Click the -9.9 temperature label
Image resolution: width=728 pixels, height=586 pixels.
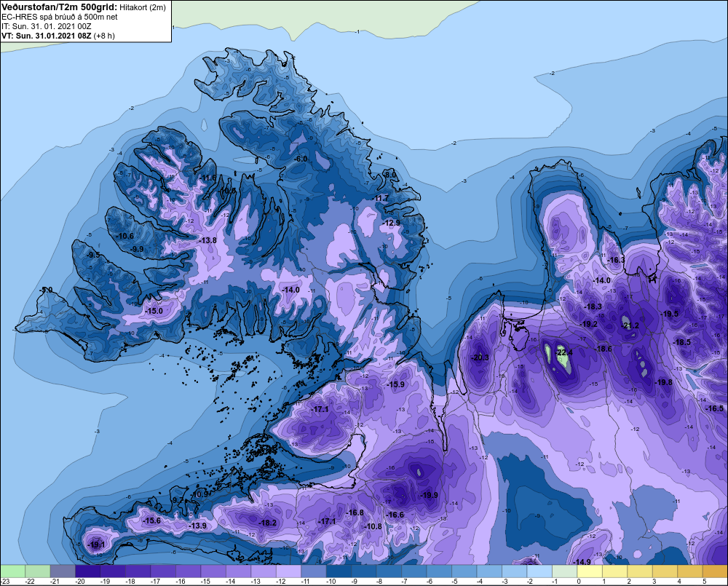click(x=138, y=250)
